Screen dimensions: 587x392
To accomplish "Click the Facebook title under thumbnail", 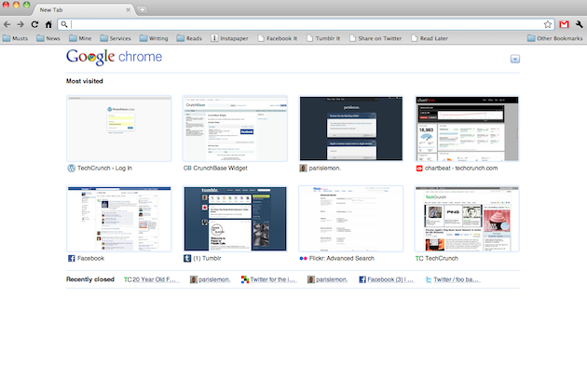I will (x=90, y=259).
